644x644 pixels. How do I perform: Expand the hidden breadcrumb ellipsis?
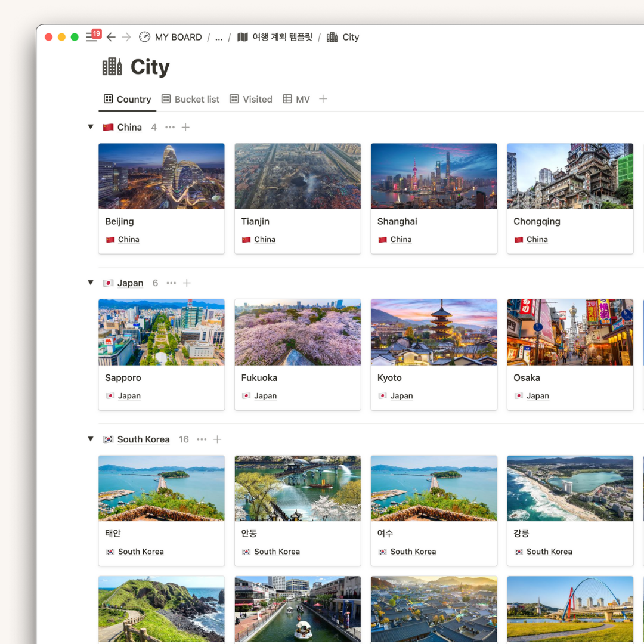pyautogui.click(x=219, y=38)
